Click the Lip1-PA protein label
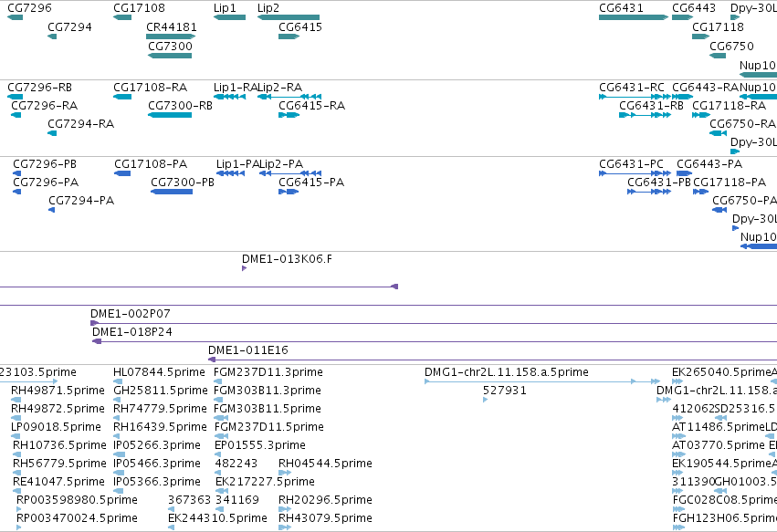The height and width of the screenshot is (532, 777). [238, 164]
